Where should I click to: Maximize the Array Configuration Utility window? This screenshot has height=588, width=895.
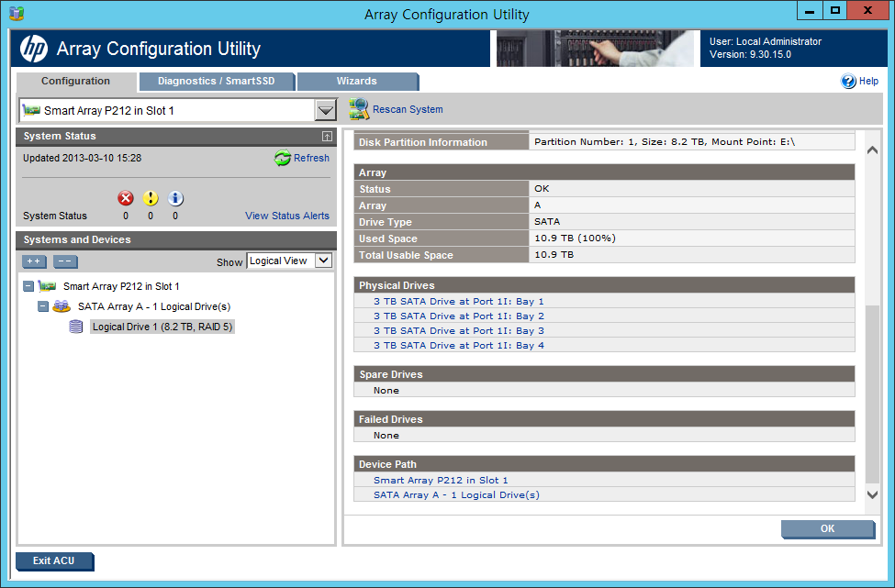pos(835,11)
